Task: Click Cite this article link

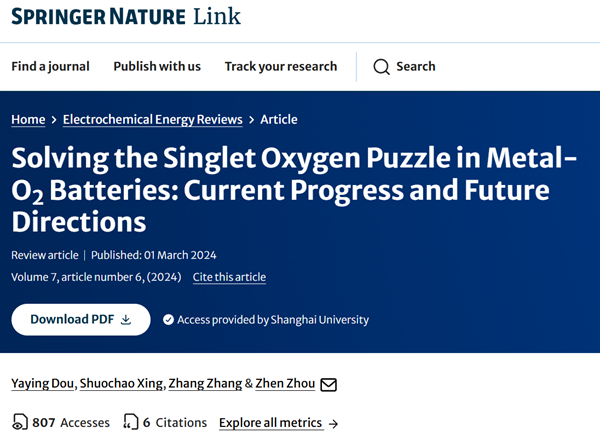Action: (x=229, y=277)
